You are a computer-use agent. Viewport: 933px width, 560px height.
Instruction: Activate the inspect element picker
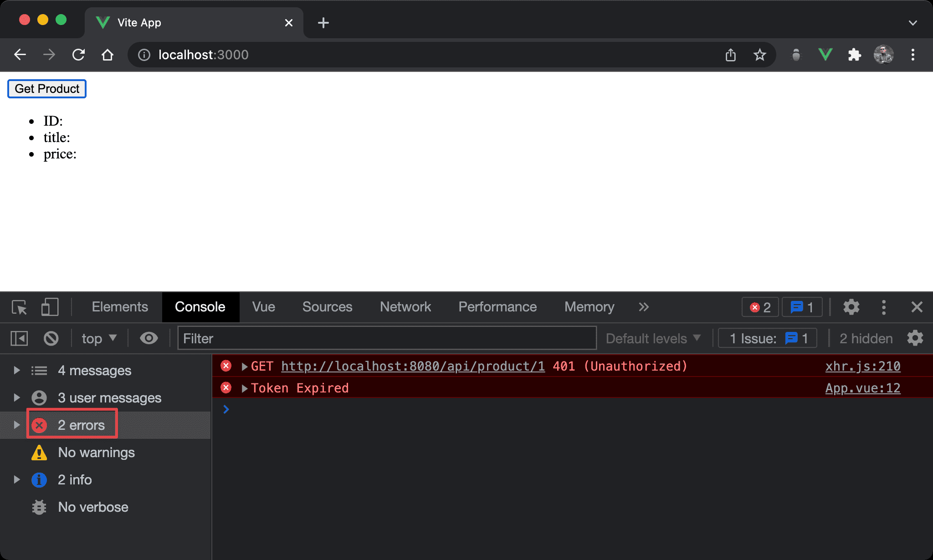click(x=20, y=307)
